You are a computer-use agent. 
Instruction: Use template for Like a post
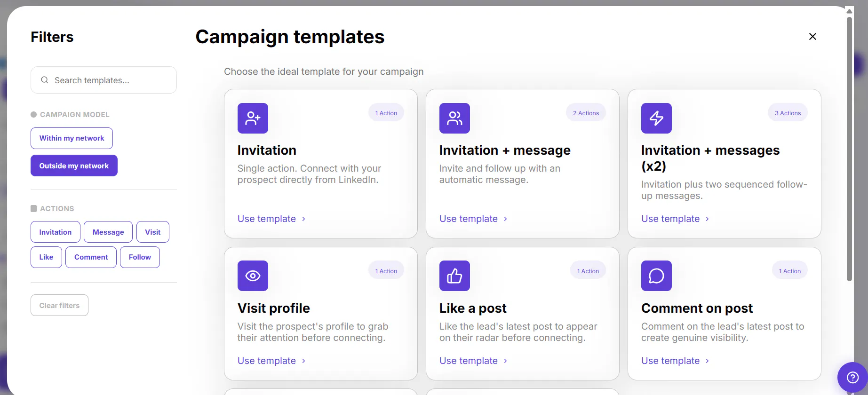[474, 361]
